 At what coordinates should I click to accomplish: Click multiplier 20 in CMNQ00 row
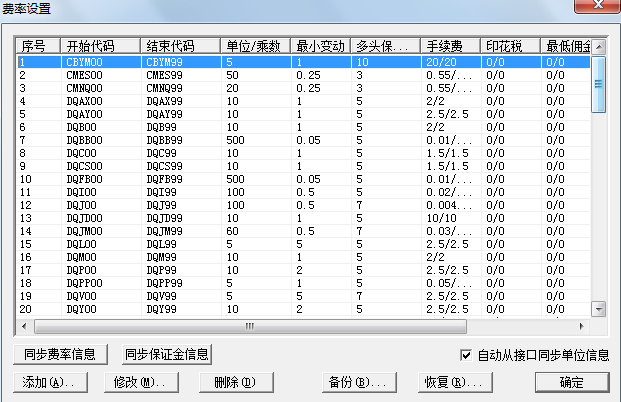232,88
